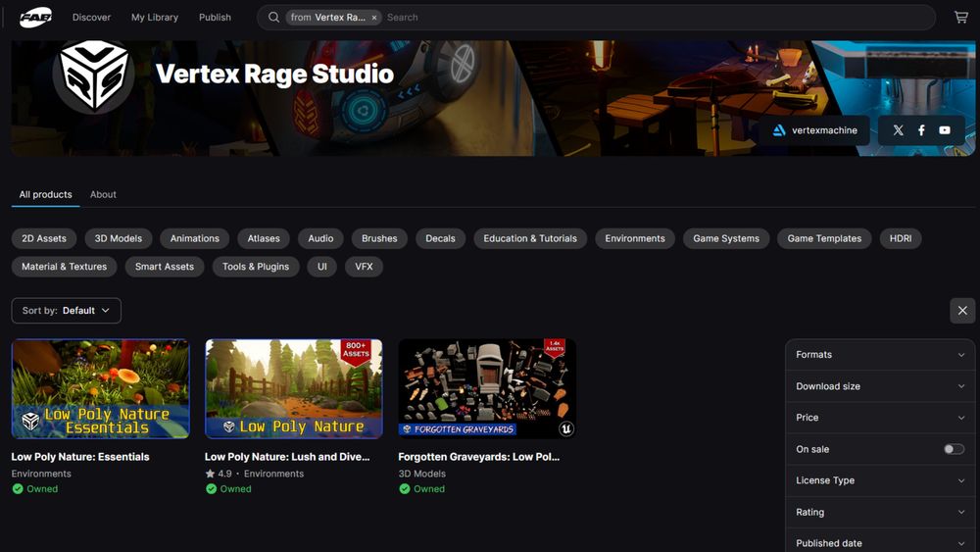Open the shopping cart
The height and width of the screenshot is (552, 980).
(961, 18)
